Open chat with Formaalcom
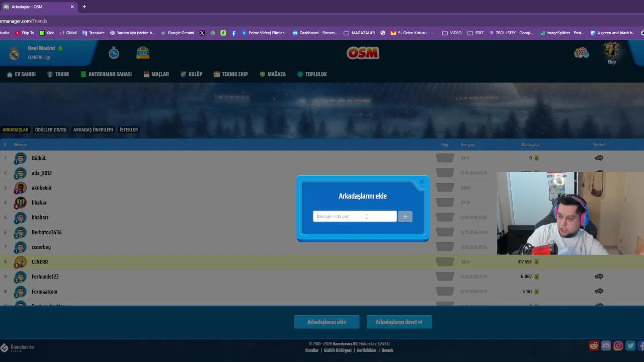 (x=599, y=291)
